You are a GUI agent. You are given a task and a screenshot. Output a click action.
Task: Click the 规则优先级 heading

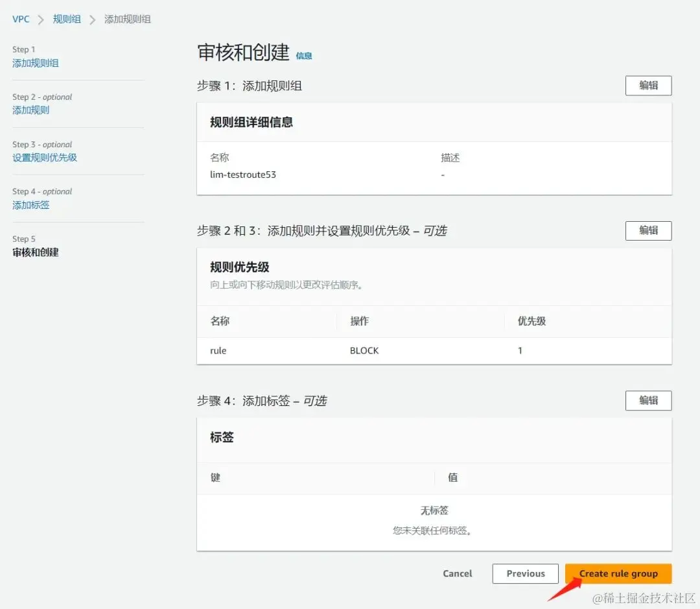[240, 267]
